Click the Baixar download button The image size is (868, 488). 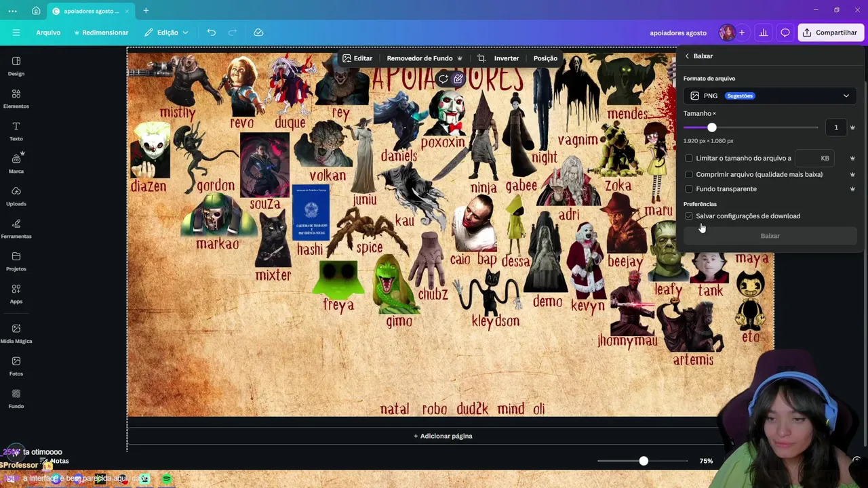click(770, 236)
